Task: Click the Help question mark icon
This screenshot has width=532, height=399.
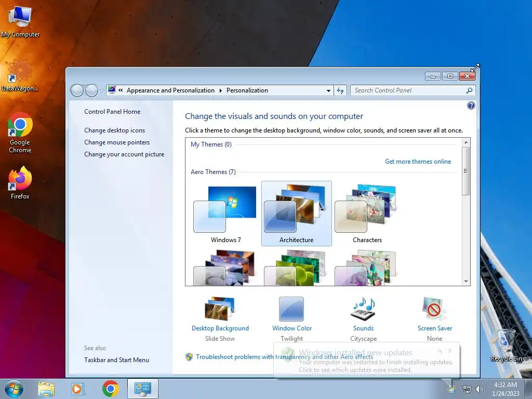Action: pyautogui.click(x=471, y=105)
